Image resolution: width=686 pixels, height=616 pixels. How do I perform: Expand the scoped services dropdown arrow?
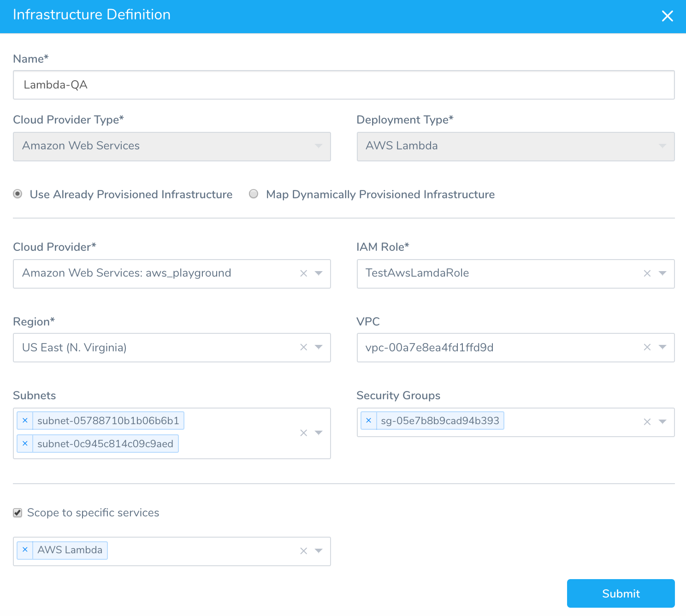[x=319, y=551]
